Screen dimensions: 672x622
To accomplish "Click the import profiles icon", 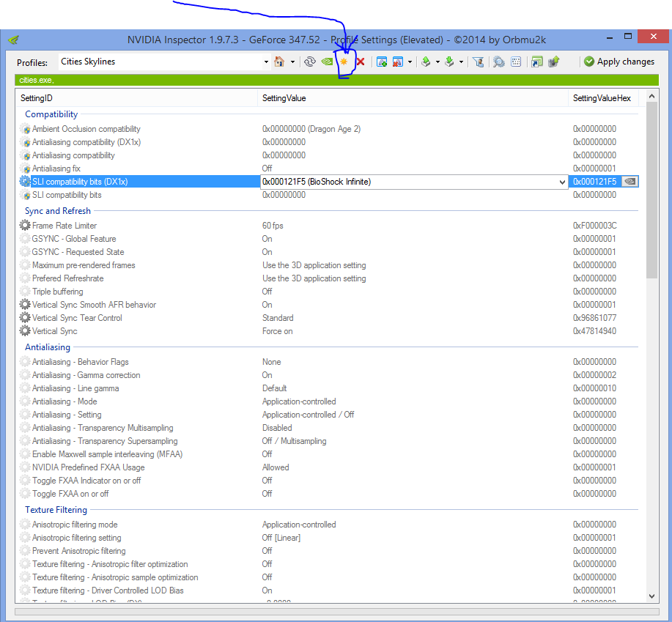I will point(449,62).
